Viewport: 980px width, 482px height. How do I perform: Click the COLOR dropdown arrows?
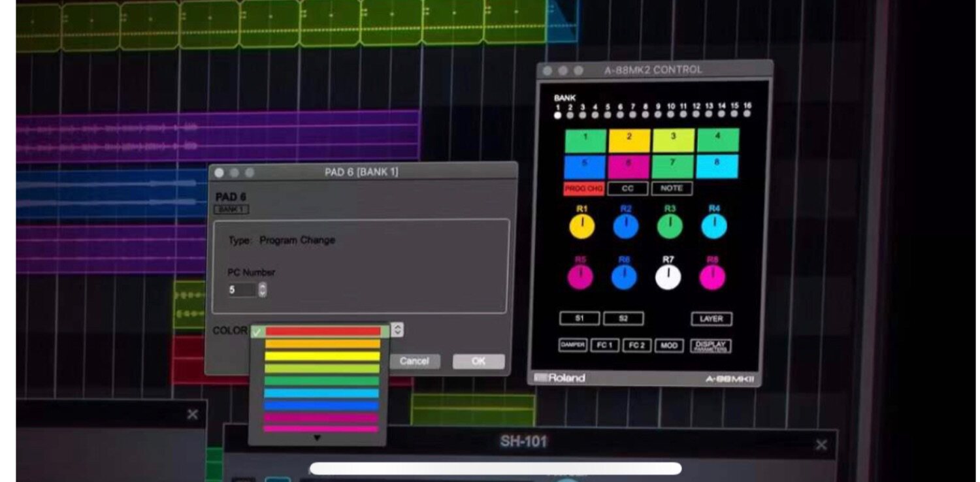(397, 330)
